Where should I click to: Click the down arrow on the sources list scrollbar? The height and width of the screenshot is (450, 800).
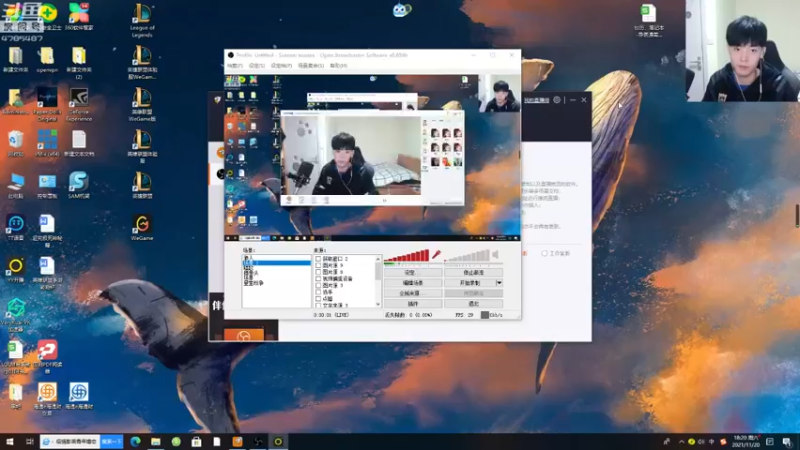pyautogui.click(x=378, y=304)
